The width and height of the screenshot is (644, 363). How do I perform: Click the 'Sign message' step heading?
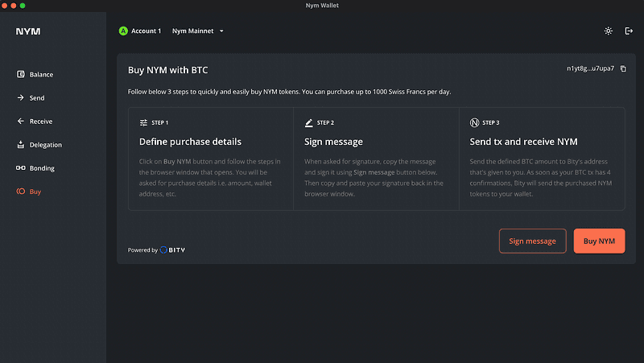click(333, 142)
